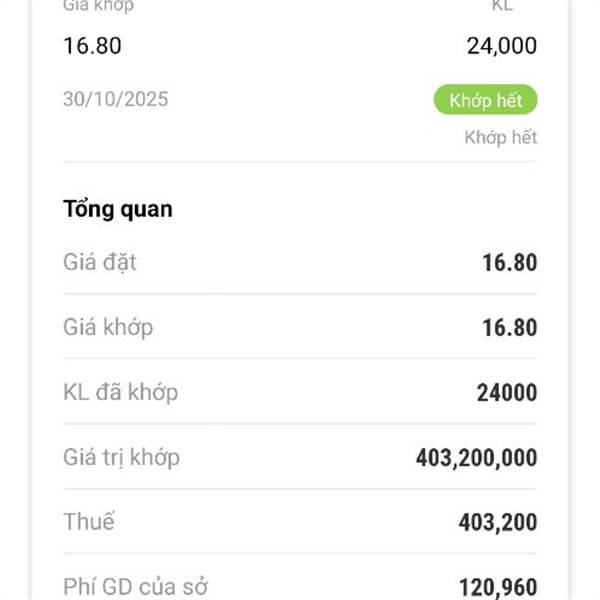Click the 16.80 value in the Giá khớp row
Screen dimensions: 600x600
(509, 328)
